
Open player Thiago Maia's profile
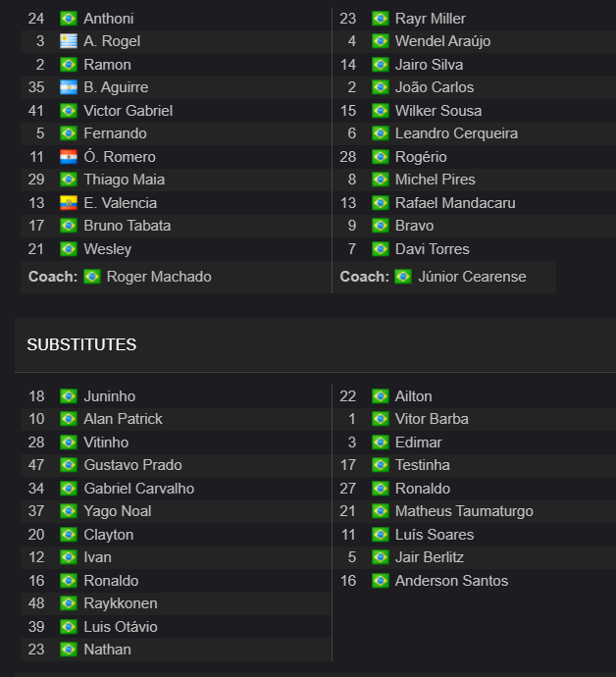(125, 180)
